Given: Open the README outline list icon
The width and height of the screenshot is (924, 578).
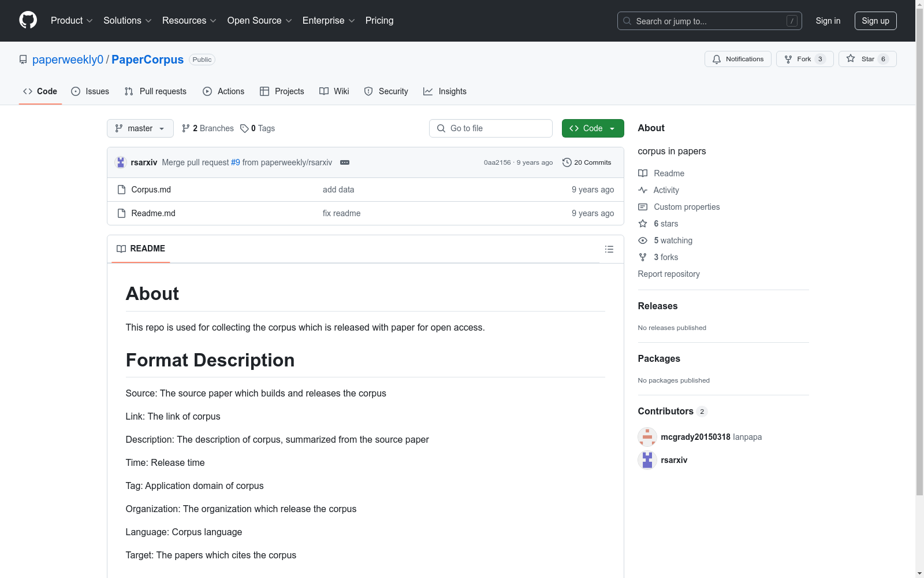Looking at the screenshot, I should 609,249.
